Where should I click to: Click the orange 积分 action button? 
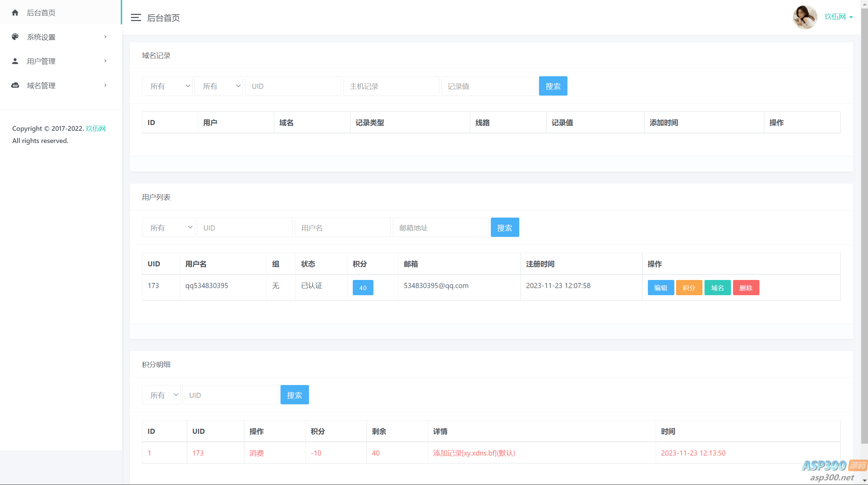[689, 288]
